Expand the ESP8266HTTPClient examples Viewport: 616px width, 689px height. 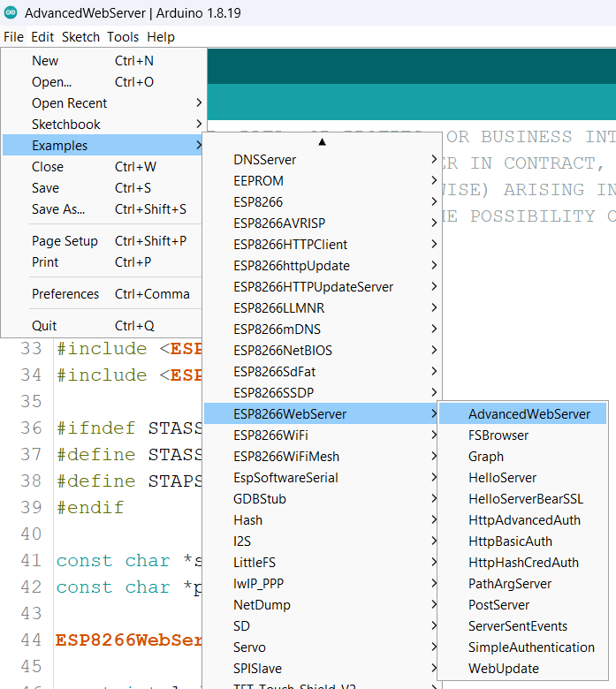click(322, 245)
